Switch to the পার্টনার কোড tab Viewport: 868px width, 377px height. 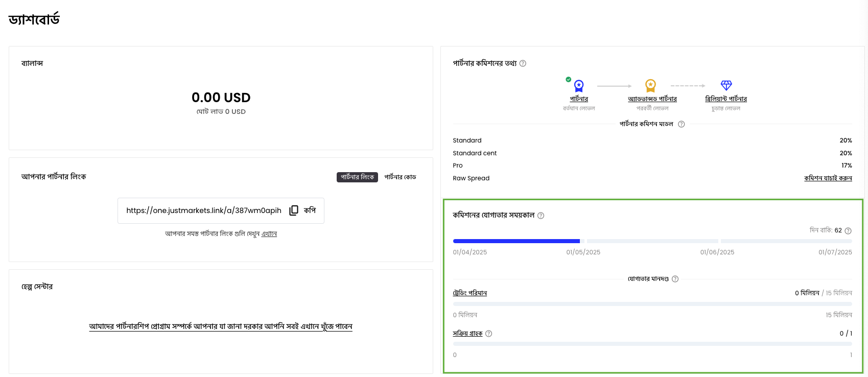point(400,177)
